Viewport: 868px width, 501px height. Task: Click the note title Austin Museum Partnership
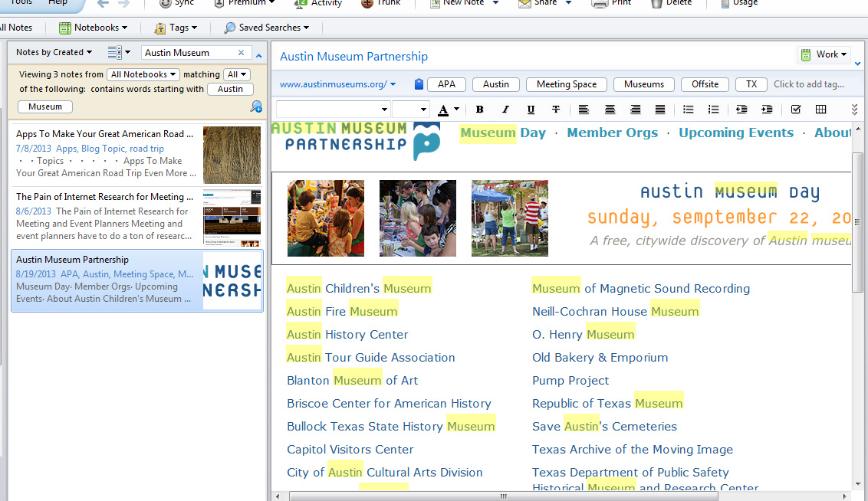click(353, 57)
